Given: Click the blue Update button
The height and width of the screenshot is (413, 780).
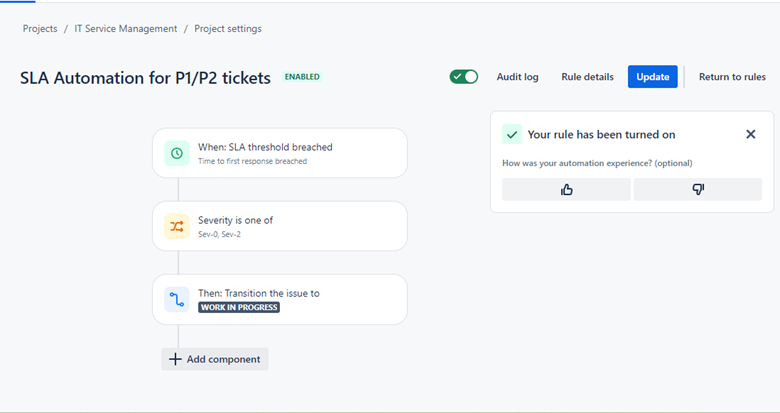Looking at the screenshot, I should (652, 77).
